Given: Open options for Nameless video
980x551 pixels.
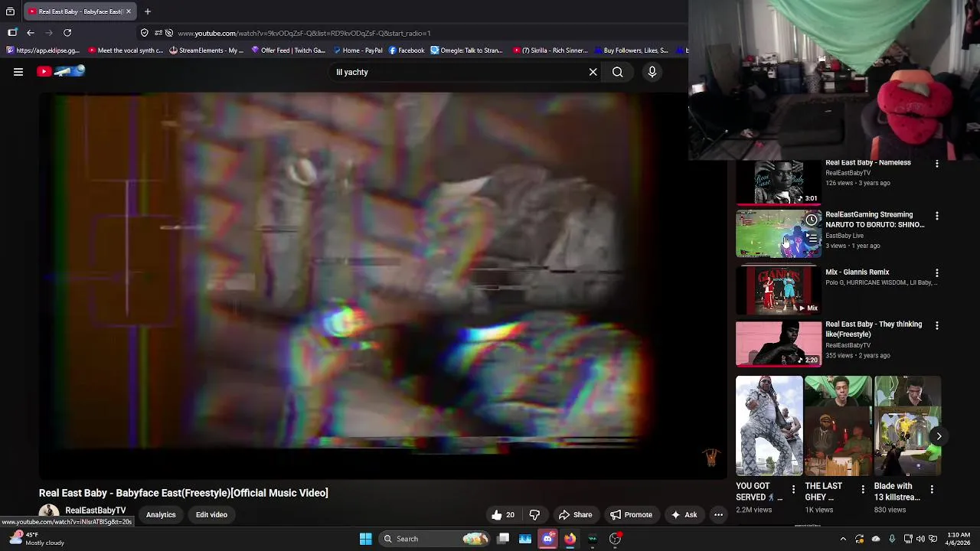Looking at the screenshot, I should [937, 164].
